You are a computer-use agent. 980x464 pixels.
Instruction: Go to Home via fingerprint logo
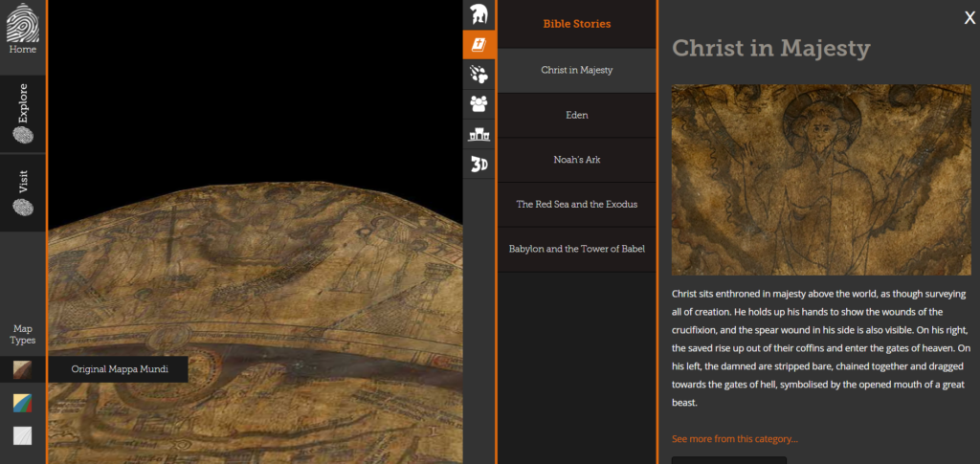pyautogui.click(x=23, y=30)
